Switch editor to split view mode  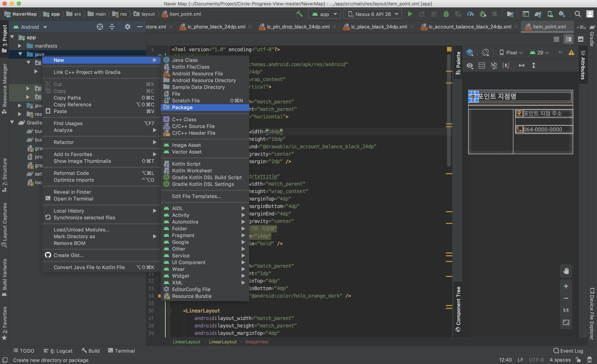coord(568,39)
